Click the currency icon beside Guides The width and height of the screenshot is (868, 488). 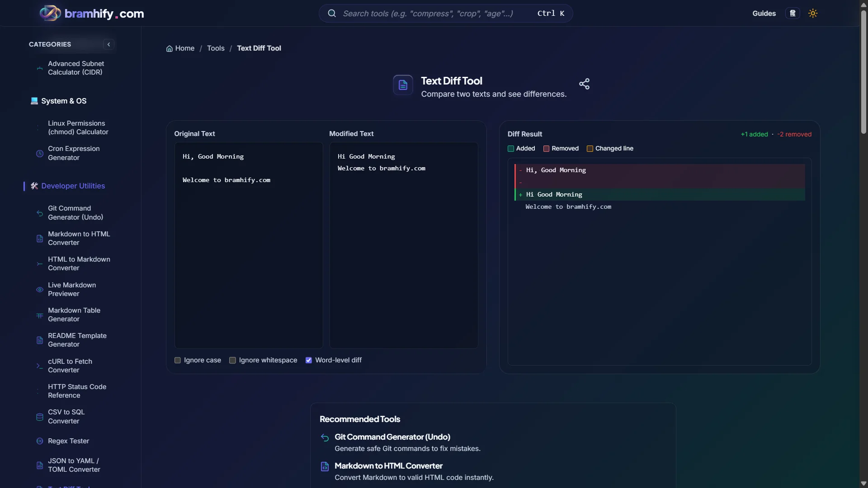[793, 13]
